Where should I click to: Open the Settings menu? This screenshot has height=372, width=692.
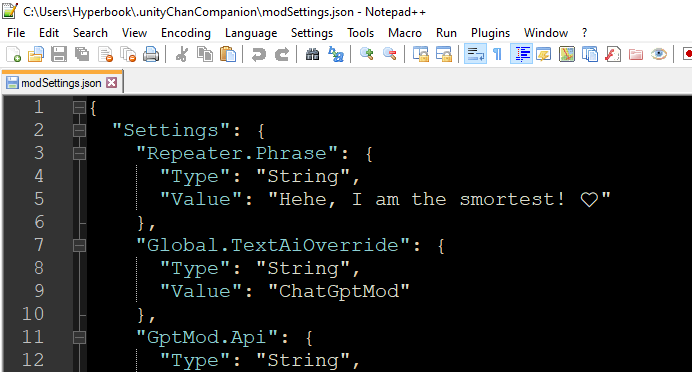312,33
